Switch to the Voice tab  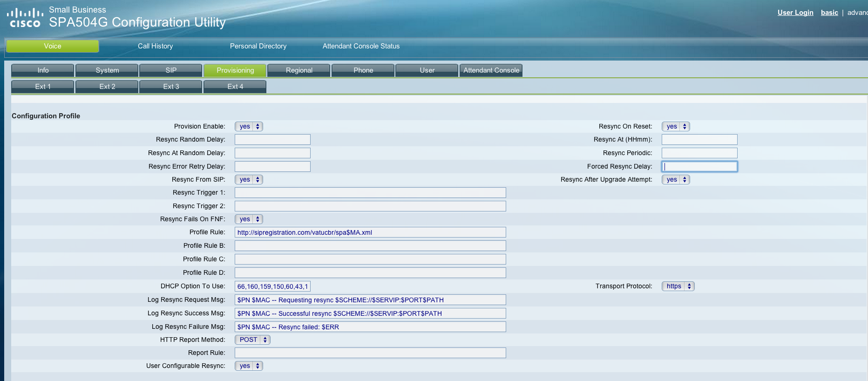53,46
